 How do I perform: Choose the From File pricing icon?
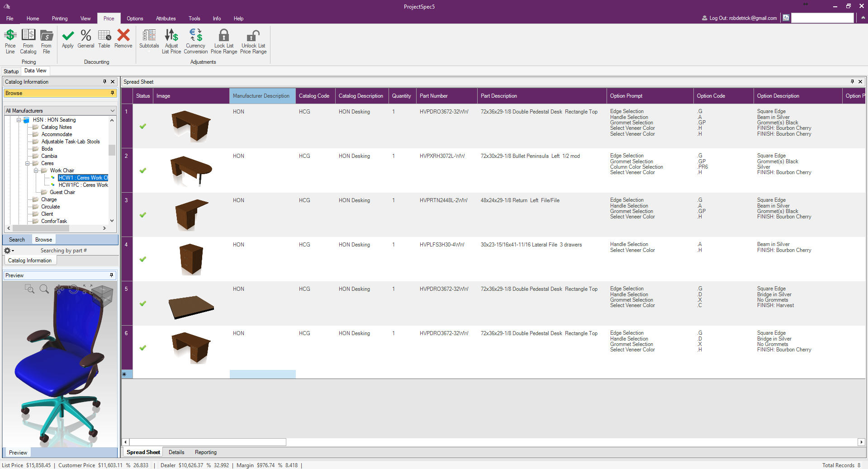46,35
